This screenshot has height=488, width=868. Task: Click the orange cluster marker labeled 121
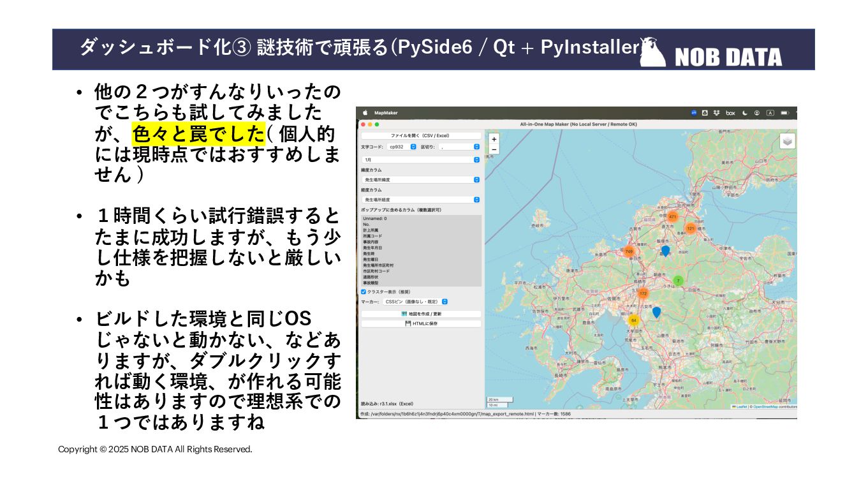coord(691,228)
